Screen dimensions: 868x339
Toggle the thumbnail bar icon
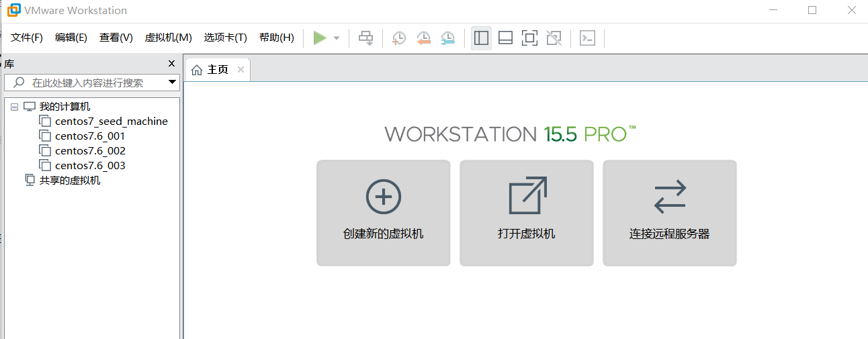pos(505,38)
